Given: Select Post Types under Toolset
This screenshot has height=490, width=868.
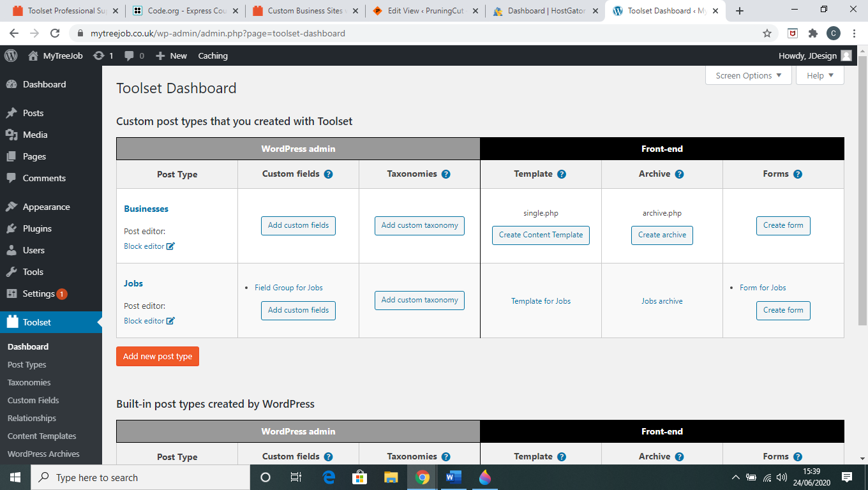Looking at the screenshot, I should (x=27, y=364).
